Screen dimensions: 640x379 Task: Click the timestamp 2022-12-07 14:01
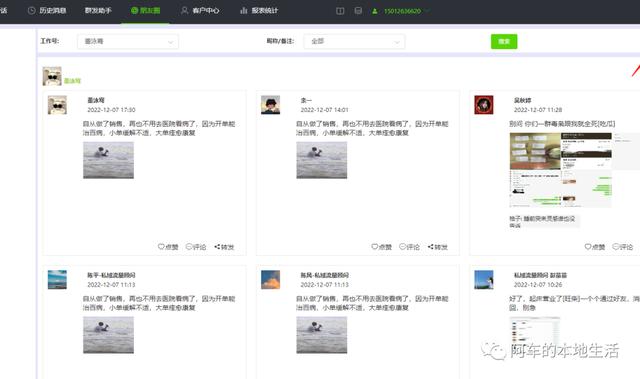(x=324, y=110)
